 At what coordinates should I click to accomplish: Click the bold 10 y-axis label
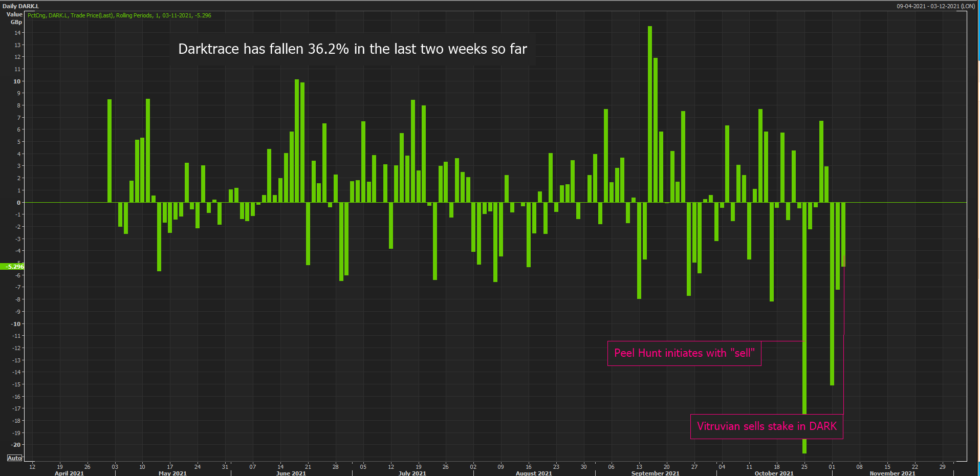(17, 81)
